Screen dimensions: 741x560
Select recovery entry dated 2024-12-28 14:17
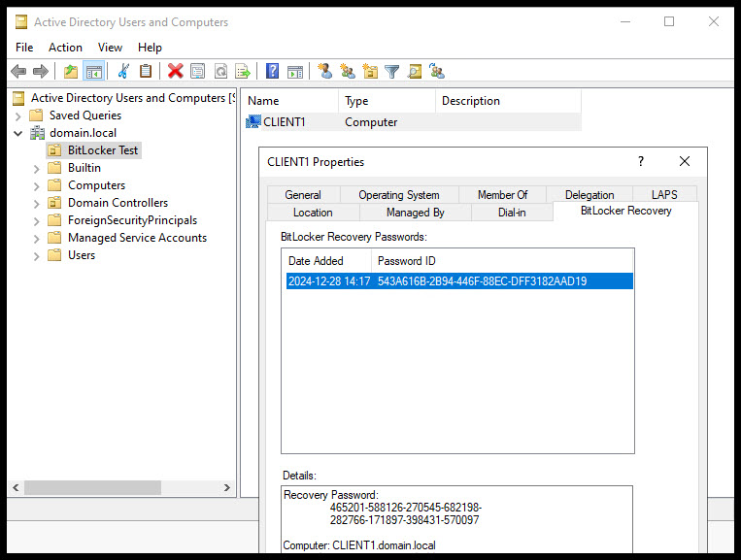(x=459, y=280)
